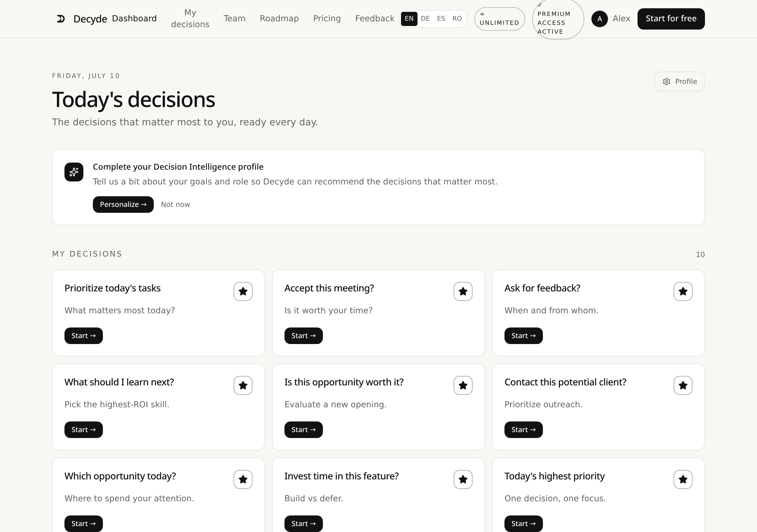Unstar What should I learn next

point(243,385)
